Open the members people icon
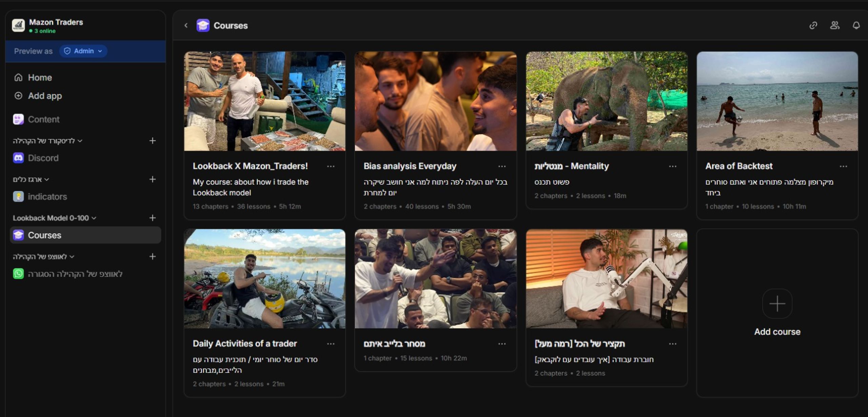868x417 pixels. (835, 25)
